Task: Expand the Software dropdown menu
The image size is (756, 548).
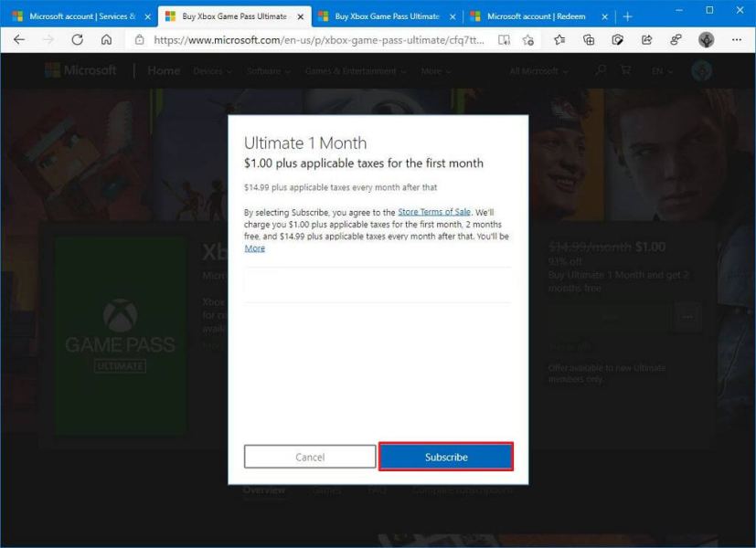Action: (269, 71)
